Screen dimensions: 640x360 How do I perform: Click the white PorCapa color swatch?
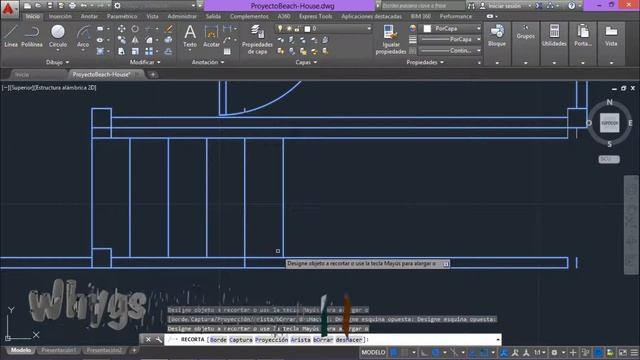coord(427,29)
